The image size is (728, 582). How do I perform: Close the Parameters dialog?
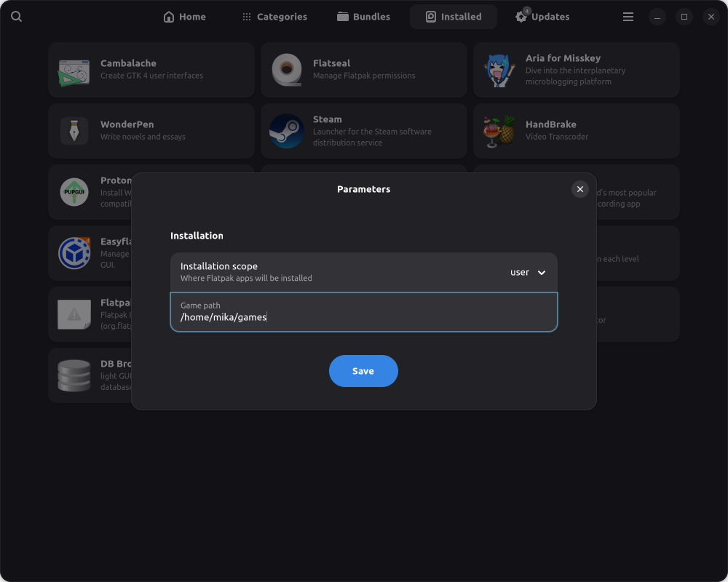pyautogui.click(x=580, y=189)
